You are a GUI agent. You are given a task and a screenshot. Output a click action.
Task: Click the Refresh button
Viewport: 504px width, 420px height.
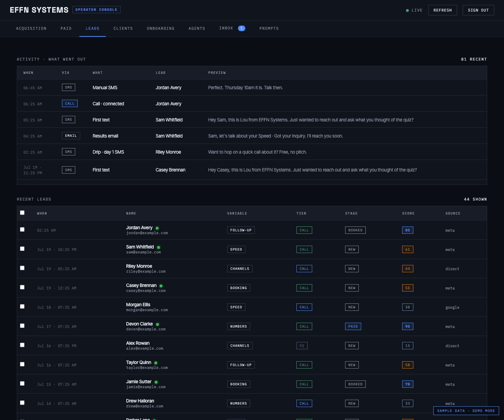point(442,10)
